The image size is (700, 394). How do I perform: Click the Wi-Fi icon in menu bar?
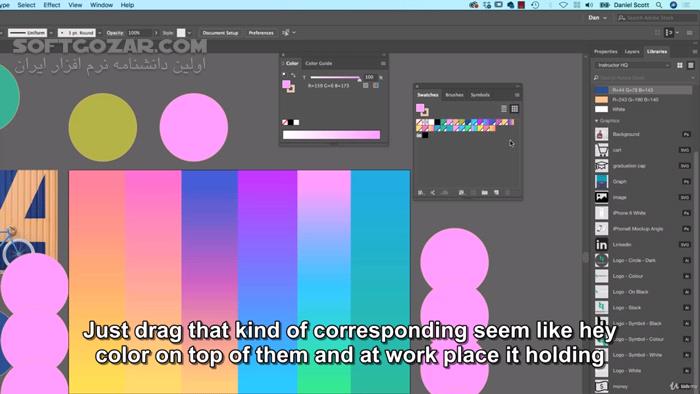(x=563, y=5)
